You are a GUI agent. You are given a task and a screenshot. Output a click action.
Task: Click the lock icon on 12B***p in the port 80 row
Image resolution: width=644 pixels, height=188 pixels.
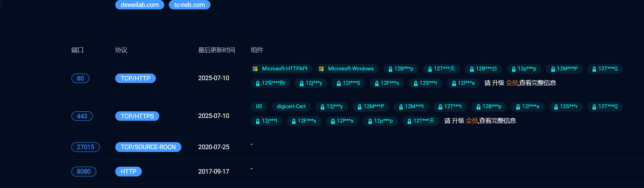(390, 69)
